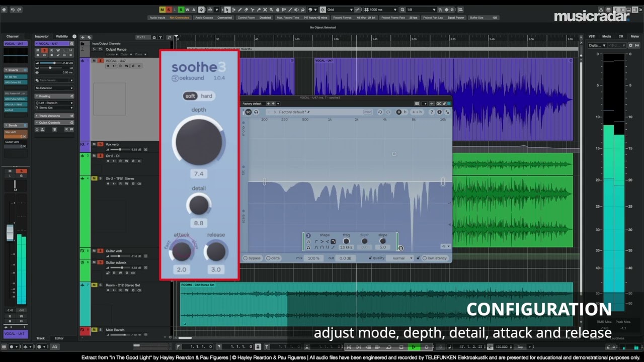Open soothe3 help question mark
Screen dimensions: 644x362
click(432, 112)
